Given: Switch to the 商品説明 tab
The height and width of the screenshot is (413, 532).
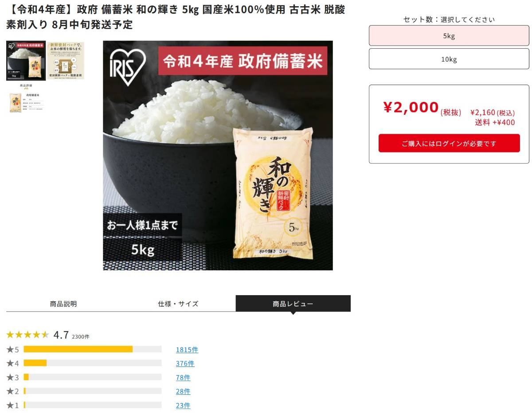Looking at the screenshot, I should tap(63, 304).
